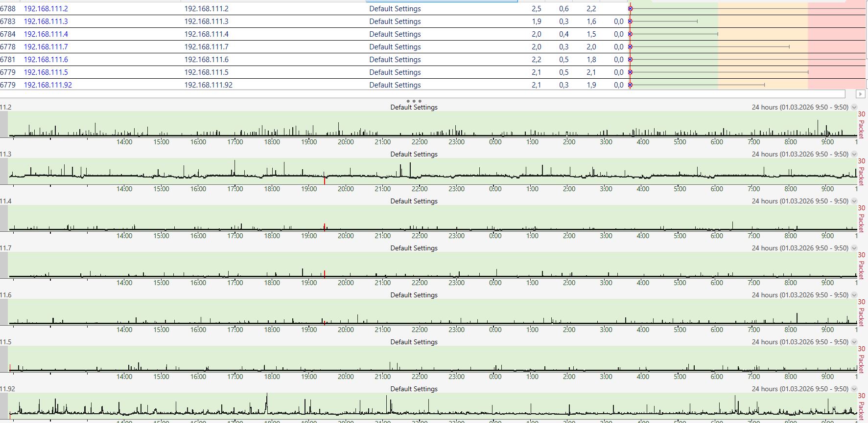Open time range dropdown for 11.3 graph
This screenshot has height=423, width=868.
point(854,155)
